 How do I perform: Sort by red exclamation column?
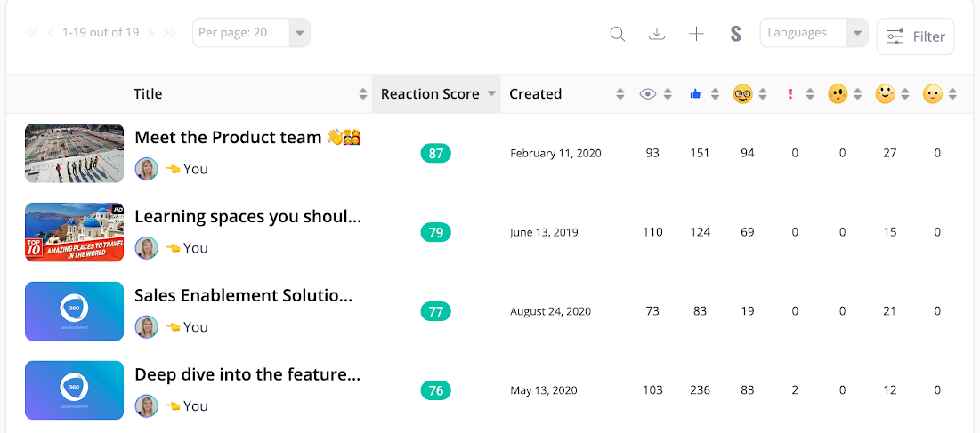pyautogui.click(x=810, y=94)
